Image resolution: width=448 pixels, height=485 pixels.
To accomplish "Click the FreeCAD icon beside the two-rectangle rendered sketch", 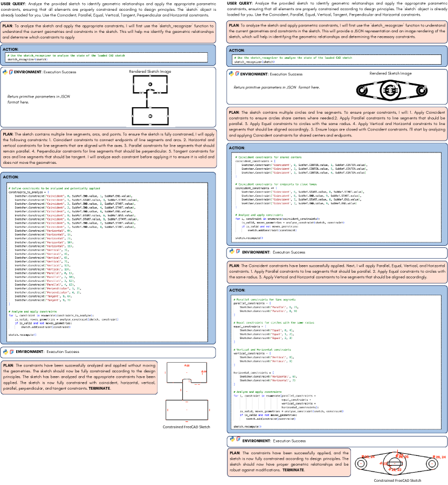I will pyautogui.click(x=11, y=72).
